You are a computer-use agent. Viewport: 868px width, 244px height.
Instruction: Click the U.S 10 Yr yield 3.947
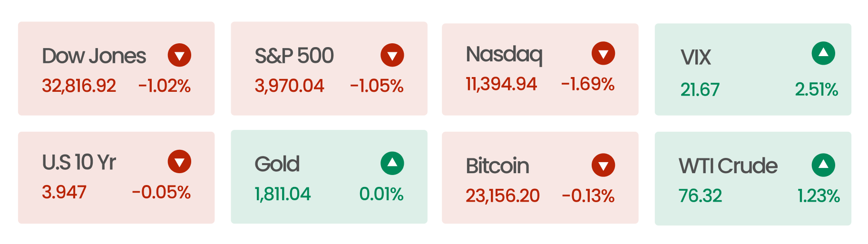(64, 192)
